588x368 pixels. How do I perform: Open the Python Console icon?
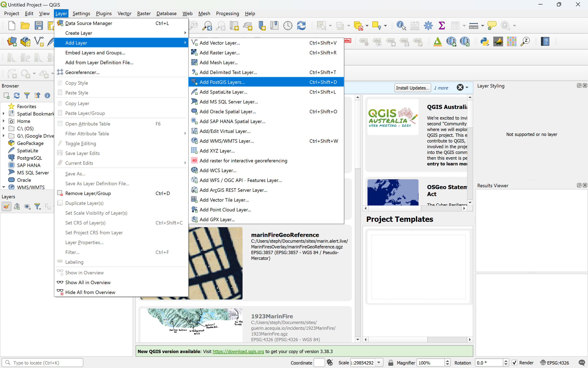pyautogui.click(x=484, y=42)
